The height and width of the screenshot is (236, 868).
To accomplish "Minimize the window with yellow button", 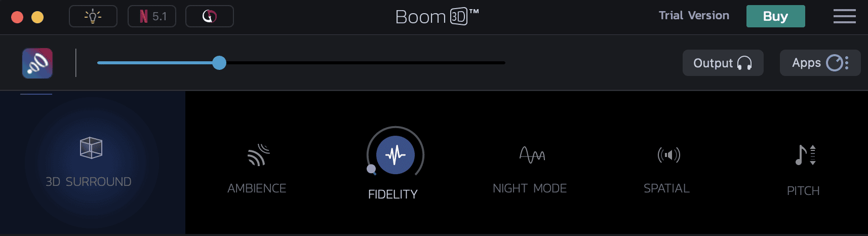I will click(37, 17).
